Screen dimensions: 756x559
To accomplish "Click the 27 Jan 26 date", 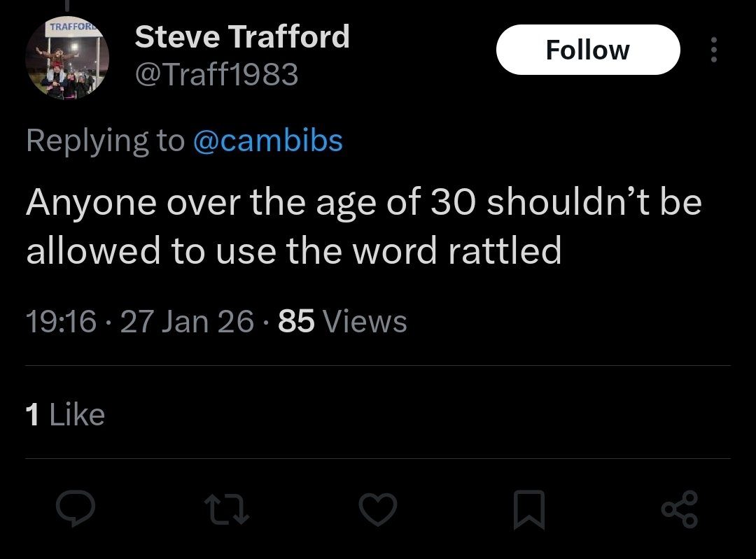I will [x=187, y=321].
